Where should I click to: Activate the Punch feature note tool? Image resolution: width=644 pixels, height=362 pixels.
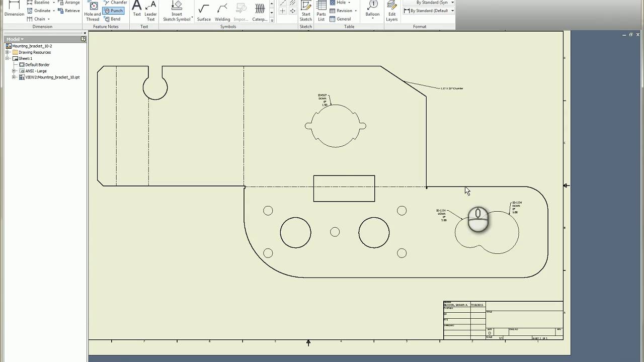(113, 10)
